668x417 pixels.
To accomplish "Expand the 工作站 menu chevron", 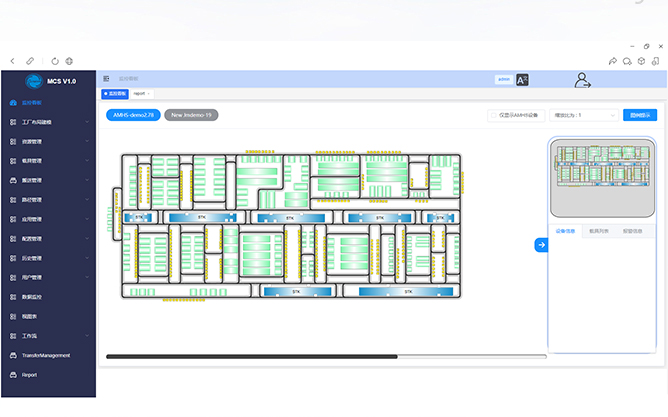I will (x=87, y=336).
